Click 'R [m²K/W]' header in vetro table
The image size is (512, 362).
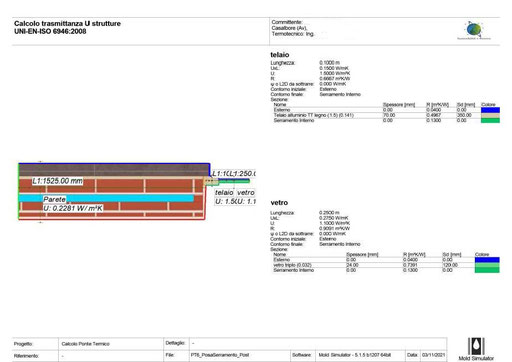point(414,255)
